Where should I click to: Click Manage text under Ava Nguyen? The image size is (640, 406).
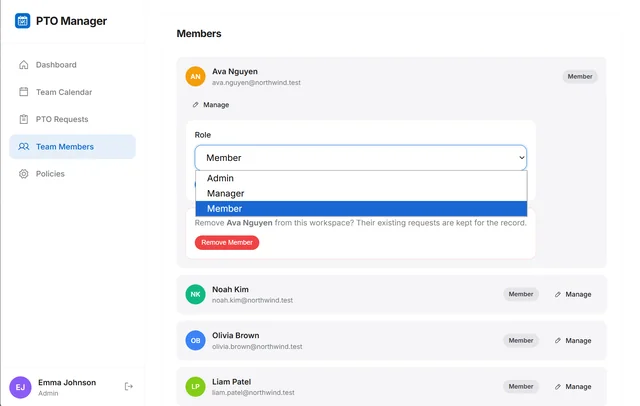point(216,105)
